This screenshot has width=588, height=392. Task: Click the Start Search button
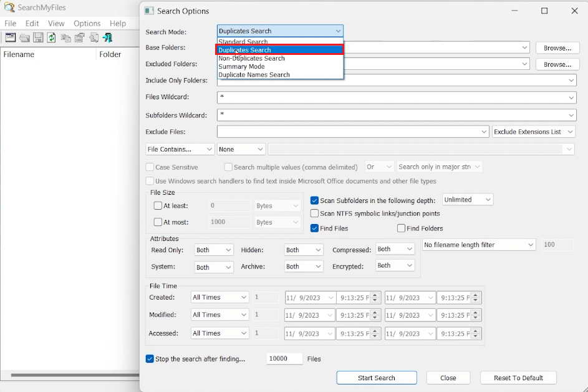pyautogui.click(x=377, y=378)
